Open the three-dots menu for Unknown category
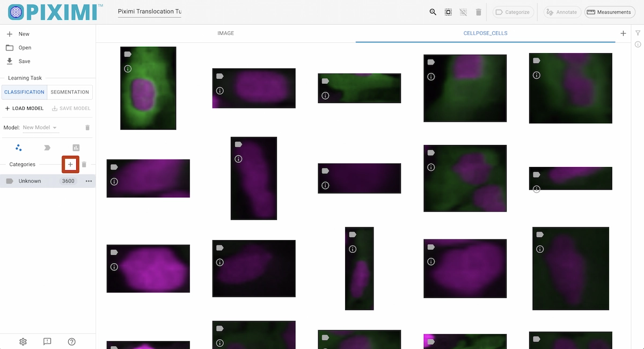The image size is (644, 349). [x=89, y=181]
